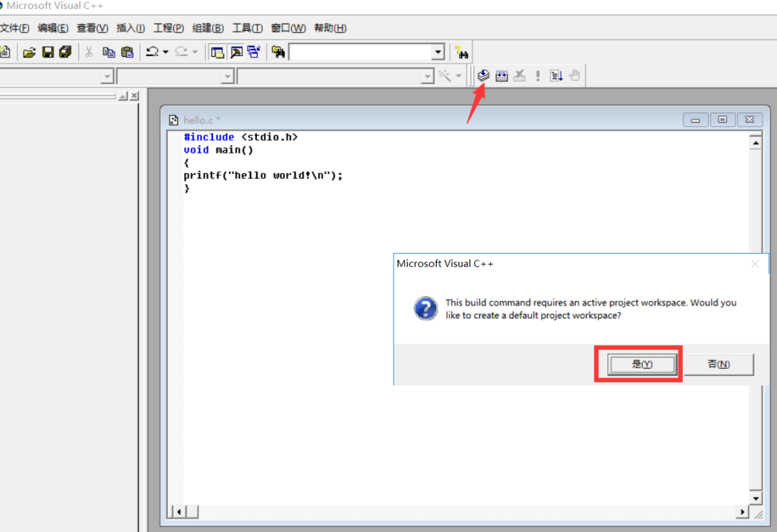Expand the Find combo box dropdown

pos(437,52)
